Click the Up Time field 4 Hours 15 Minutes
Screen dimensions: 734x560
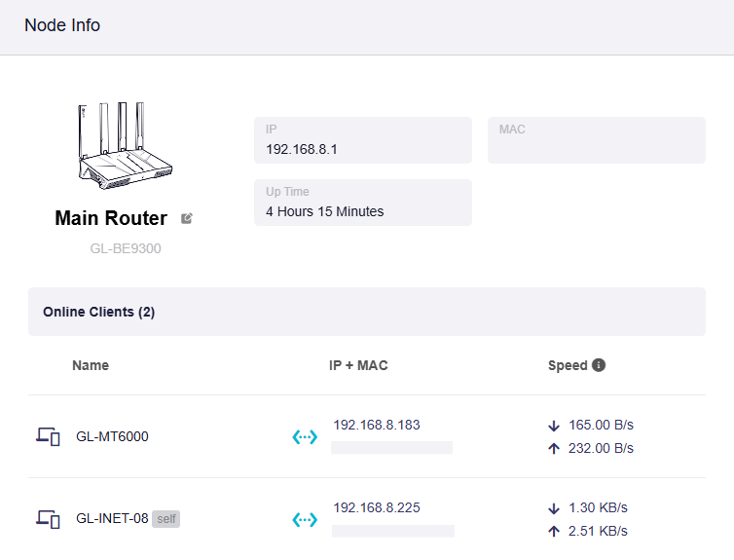tap(363, 203)
